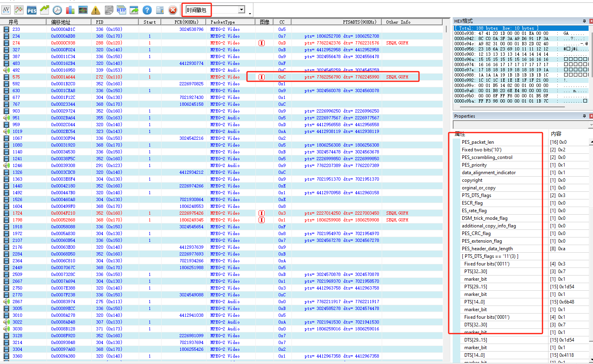Open the PES analysis tool icon

32,10
